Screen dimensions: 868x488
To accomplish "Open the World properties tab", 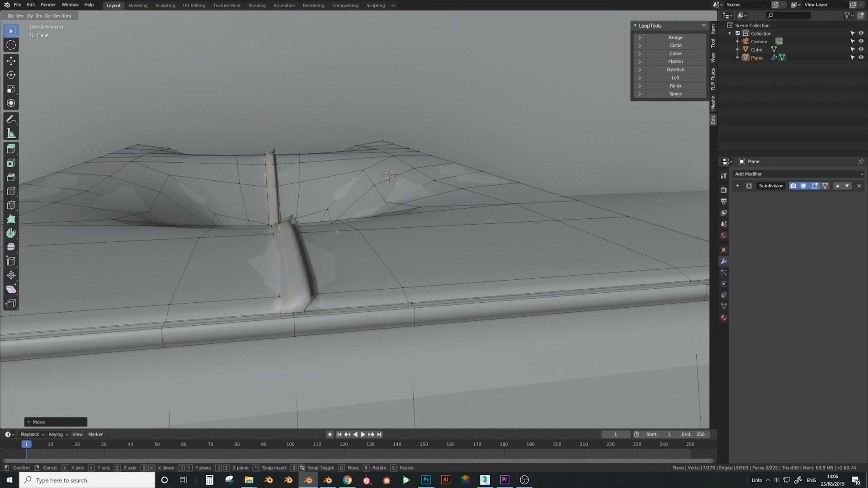I will tap(723, 235).
